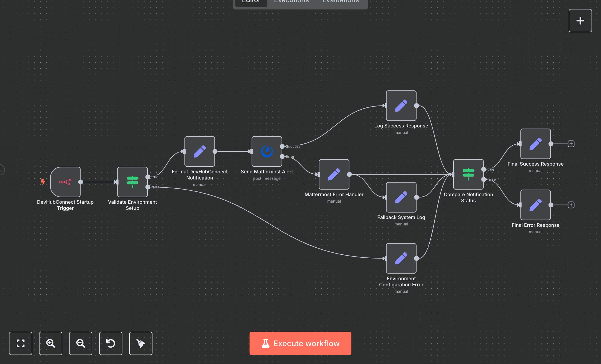The height and width of the screenshot is (364, 601).
Task: Select the Mattermost Error Handler node
Action: 334,175
